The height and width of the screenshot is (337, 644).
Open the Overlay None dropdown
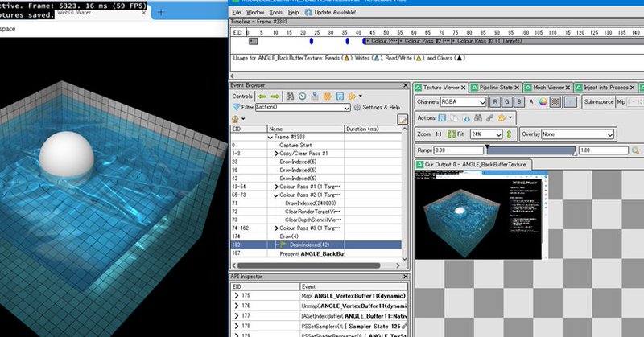coord(577,134)
